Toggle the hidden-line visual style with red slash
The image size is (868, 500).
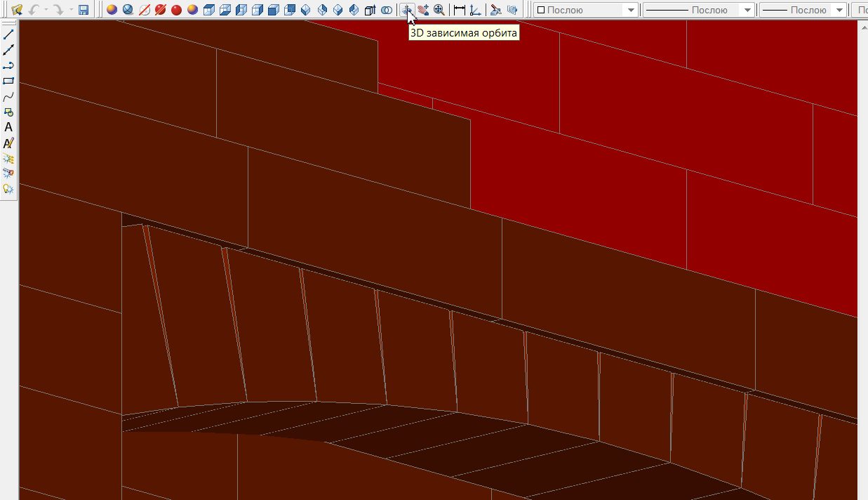point(144,10)
